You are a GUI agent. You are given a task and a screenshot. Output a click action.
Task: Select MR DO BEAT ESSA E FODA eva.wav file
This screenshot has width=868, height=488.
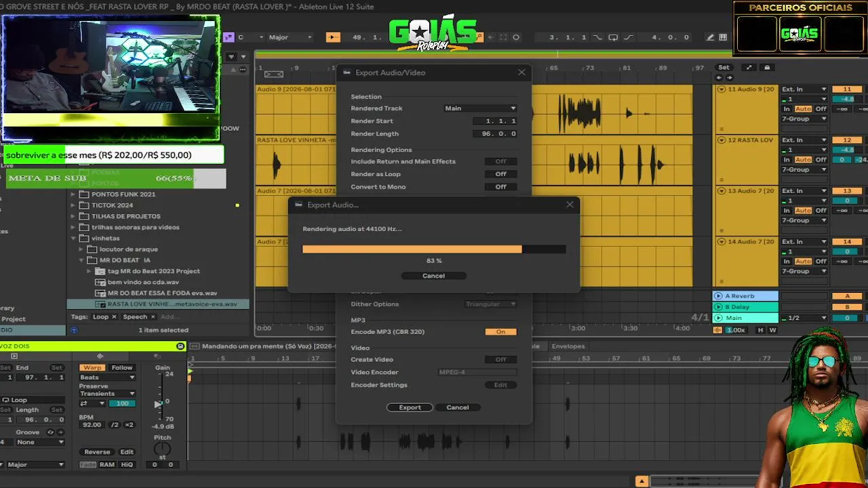(162, 293)
